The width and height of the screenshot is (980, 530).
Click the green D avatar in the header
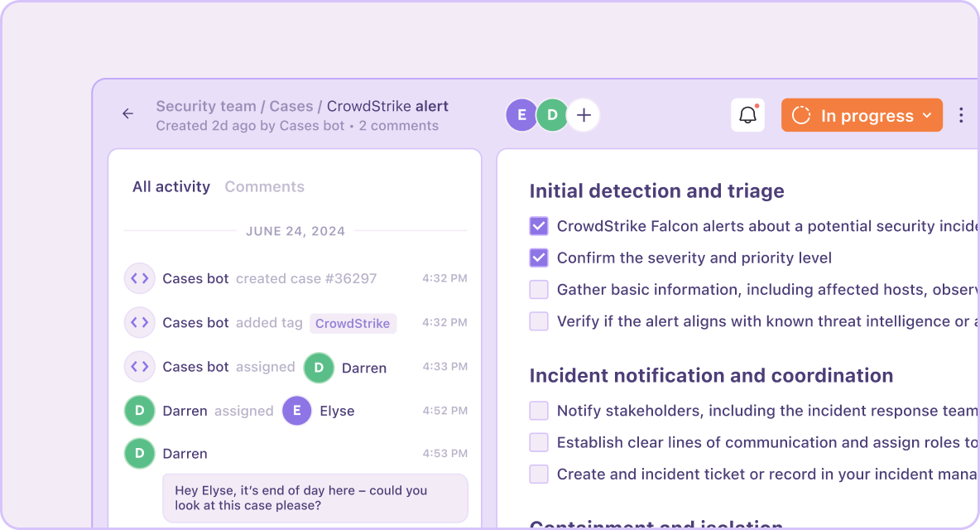(552, 115)
